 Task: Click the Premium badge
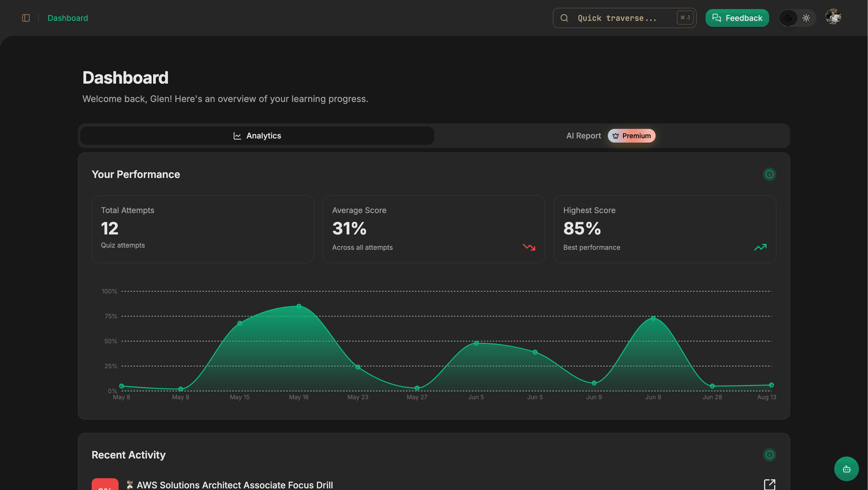(x=631, y=136)
